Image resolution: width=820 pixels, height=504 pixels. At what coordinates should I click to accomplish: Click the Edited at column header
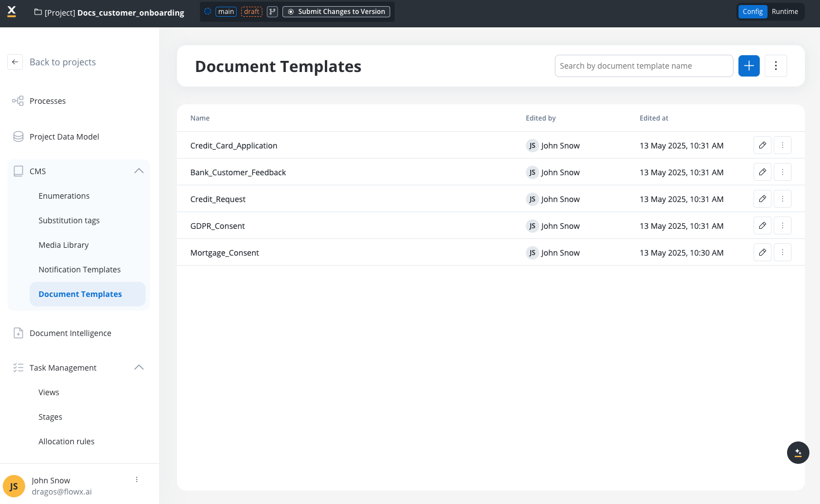click(x=654, y=118)
